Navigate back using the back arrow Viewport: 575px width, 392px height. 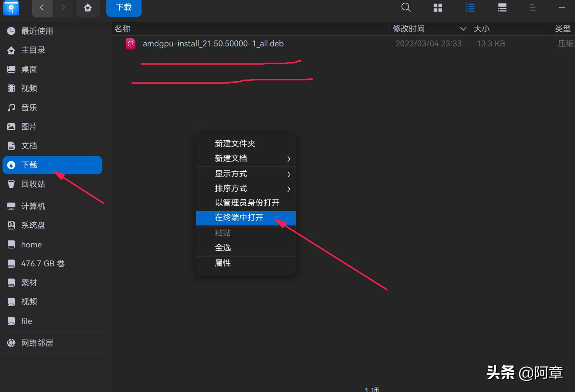tap(42, 7)
